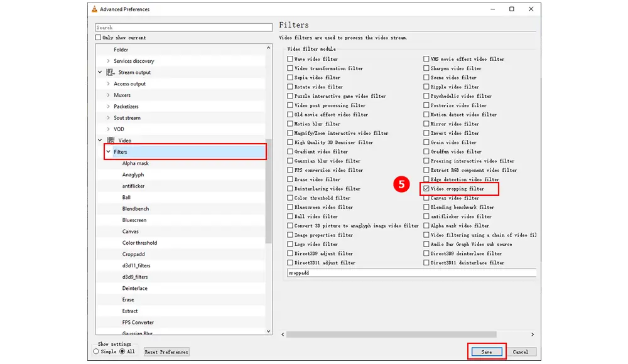
Task: Expand the VOD tree node
Action: click(x=108, y=129)
